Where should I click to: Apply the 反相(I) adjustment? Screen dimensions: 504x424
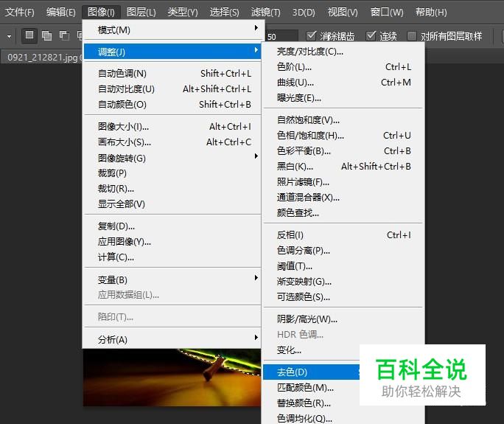point(343,234)
